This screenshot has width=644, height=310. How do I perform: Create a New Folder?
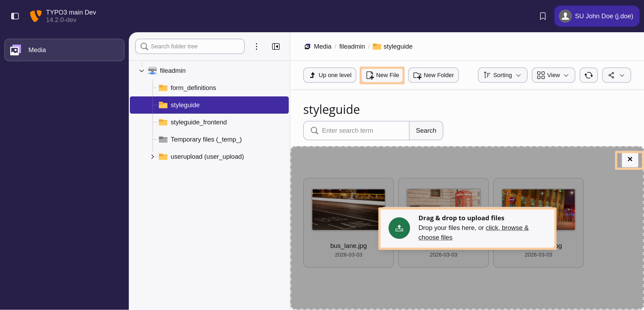(433, 75)
